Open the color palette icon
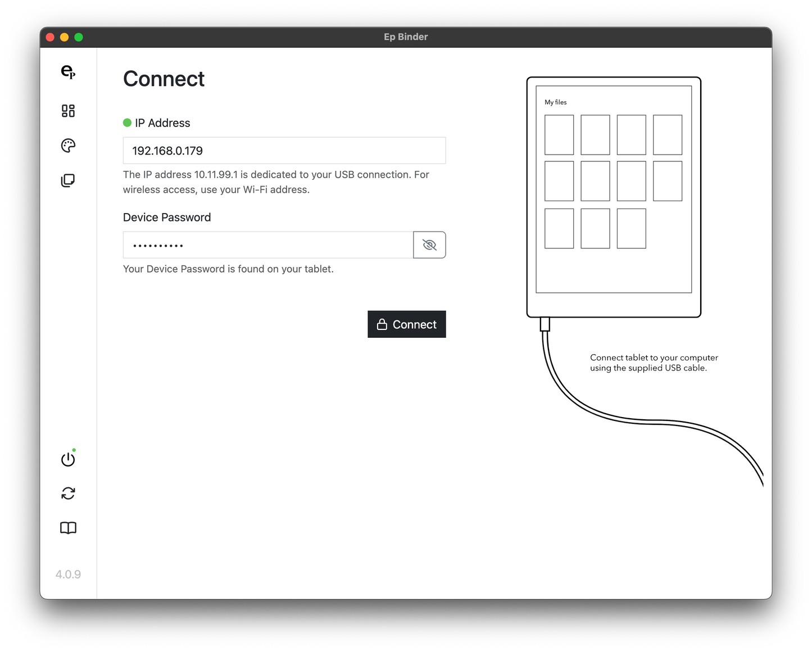This screenshot has height=652, width=812. tap(67, 146)
